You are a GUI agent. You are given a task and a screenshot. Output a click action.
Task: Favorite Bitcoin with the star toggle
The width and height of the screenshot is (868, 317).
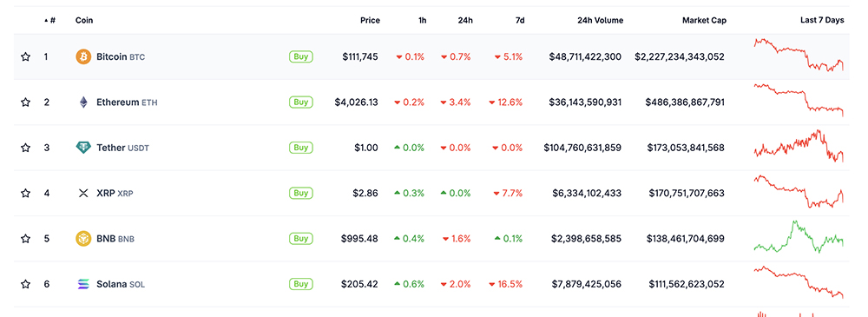25,56
